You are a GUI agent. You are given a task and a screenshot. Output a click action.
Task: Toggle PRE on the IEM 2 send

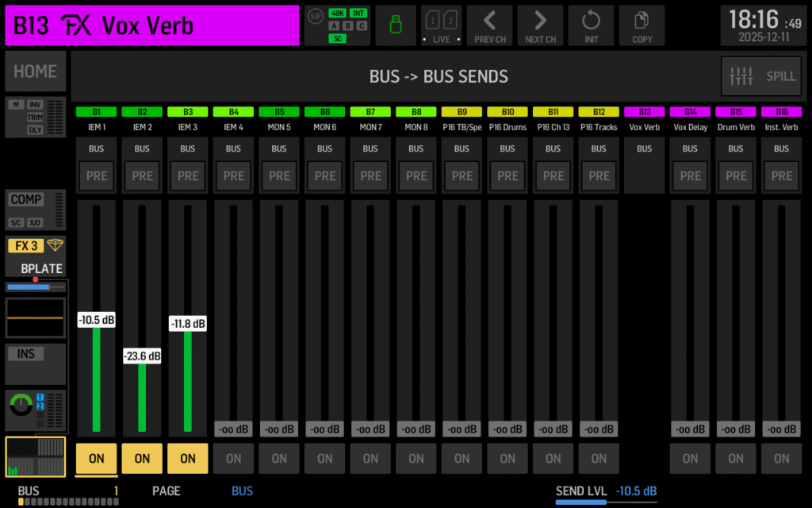pyautogui.click(x=142, y=176)
